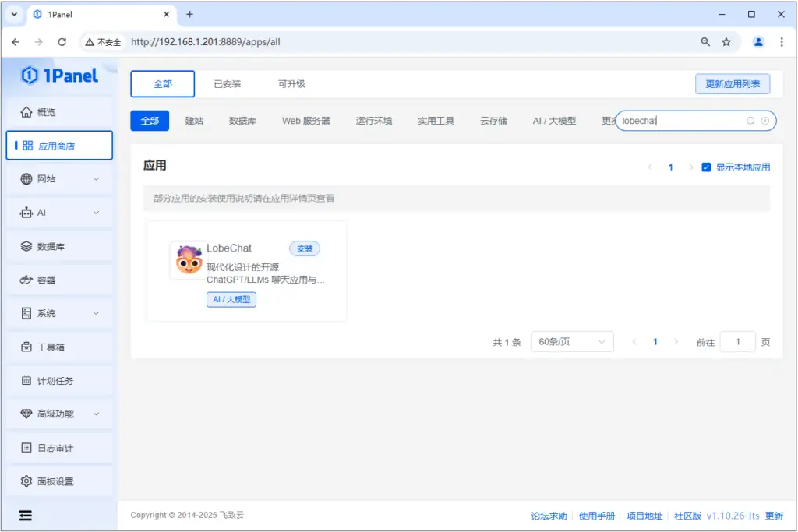Click the 更新应用列表 button
798x532 pixels.
(x=732, y=83)
